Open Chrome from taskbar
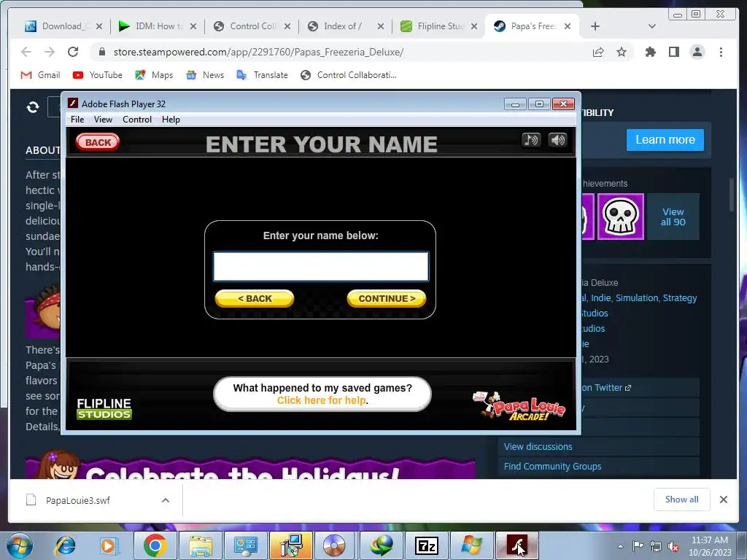 pyautogui.click(x=155, y=545)
